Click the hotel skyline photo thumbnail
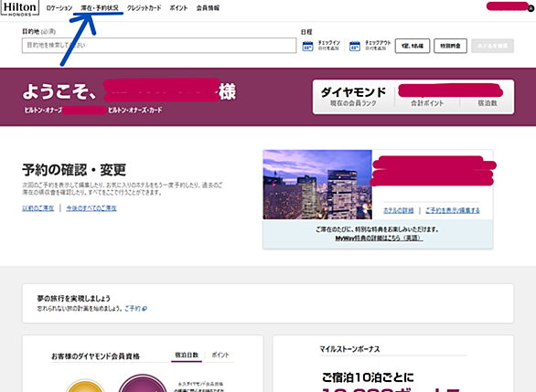This screenshot has width=536, height=392. click(317, 185)
